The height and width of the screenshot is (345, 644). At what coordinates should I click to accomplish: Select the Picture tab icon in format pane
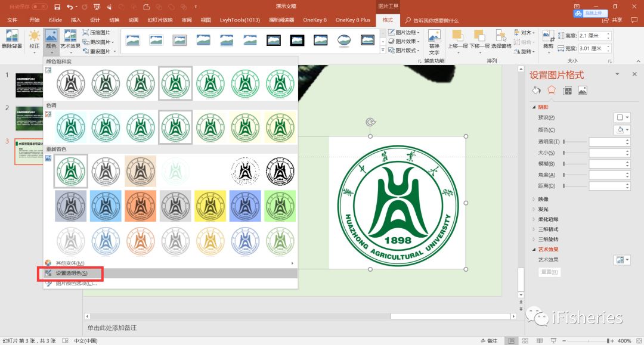pyautogui.click(x=583, y=90)
